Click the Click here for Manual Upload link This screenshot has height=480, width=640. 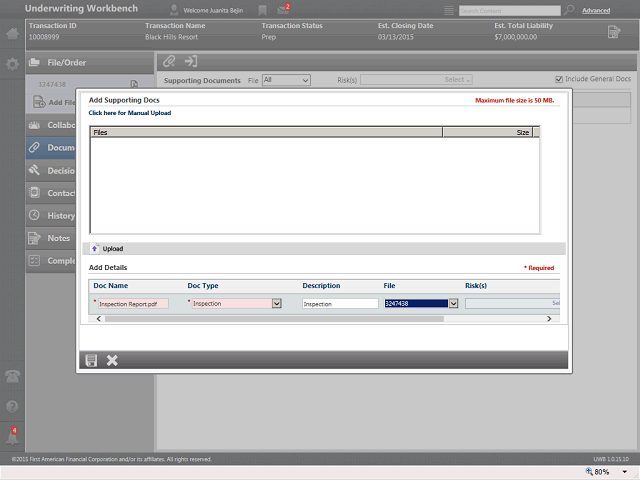pyautogui.click(x=130, y=113)
